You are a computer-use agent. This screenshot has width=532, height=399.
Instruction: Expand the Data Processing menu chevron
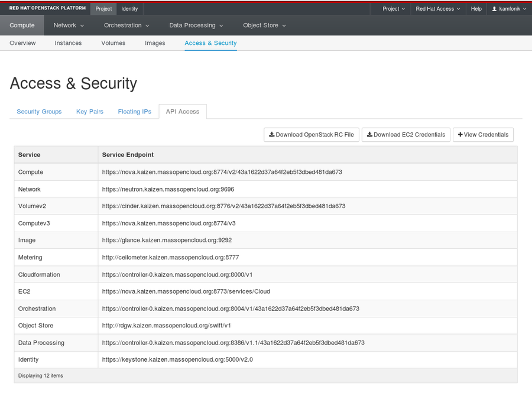tap(221, 26)
